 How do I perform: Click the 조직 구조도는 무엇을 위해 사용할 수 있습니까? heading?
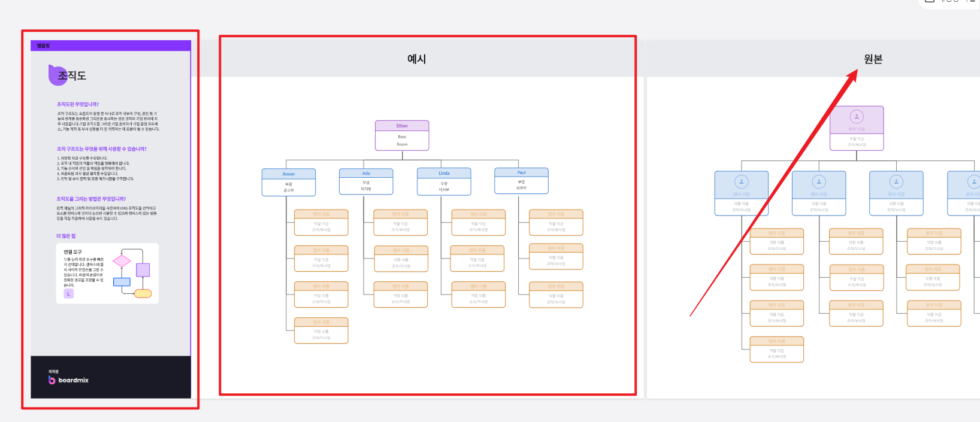102,149
